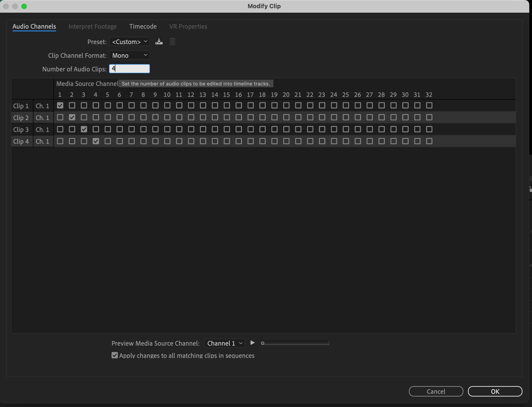Viewport: 532px width, 407px height.
Task: Play the media source channel preview
Action: coord(252,343)
